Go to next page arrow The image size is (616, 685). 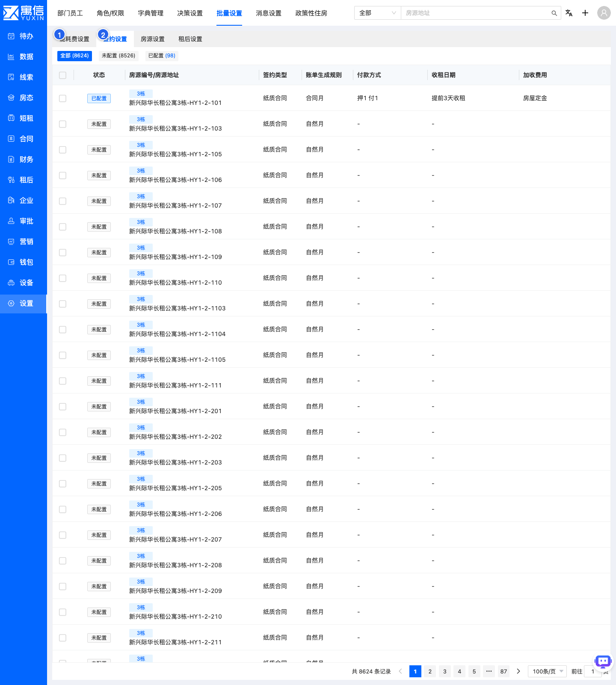(518, 671)
